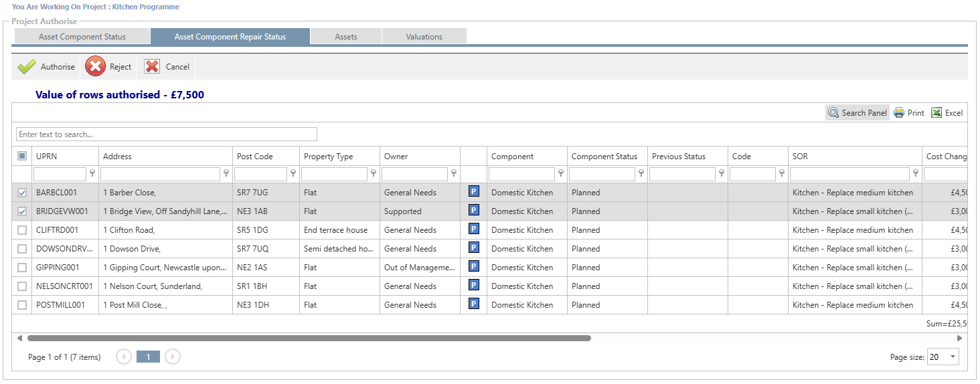Uncheck the BARBCL001 row checkbox
980x384 pixels.
tap(22, 193)
